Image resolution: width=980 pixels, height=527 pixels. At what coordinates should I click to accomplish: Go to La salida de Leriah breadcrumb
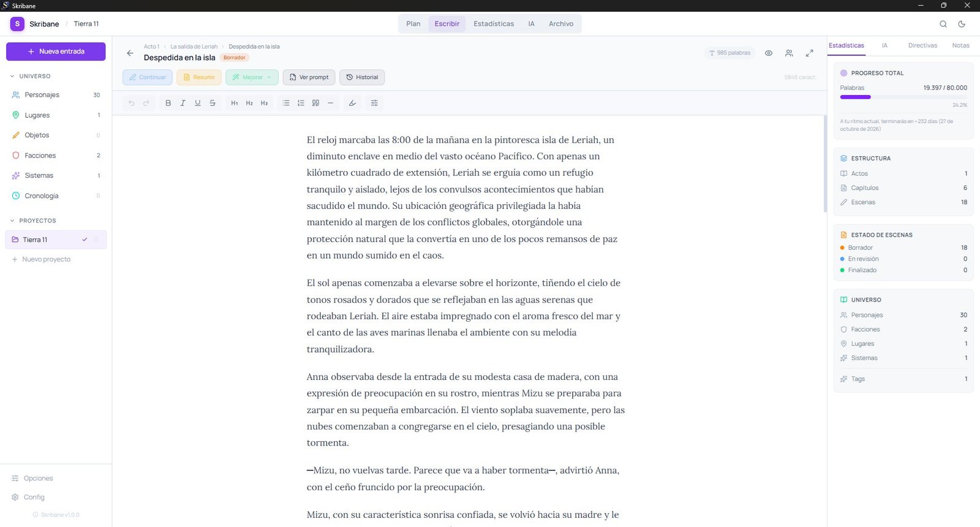tap(194, 47)
